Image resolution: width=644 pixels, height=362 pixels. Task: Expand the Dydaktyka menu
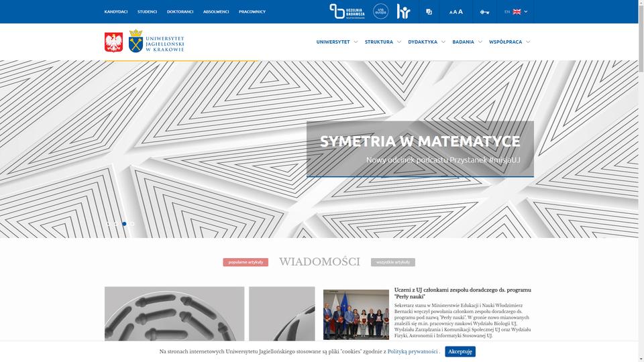427,42
